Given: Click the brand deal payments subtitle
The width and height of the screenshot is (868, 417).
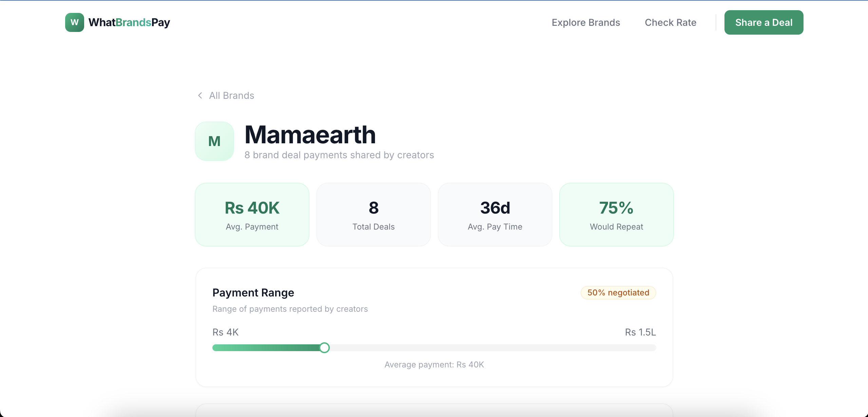Looking at the screenshot, I should (339, 155).
